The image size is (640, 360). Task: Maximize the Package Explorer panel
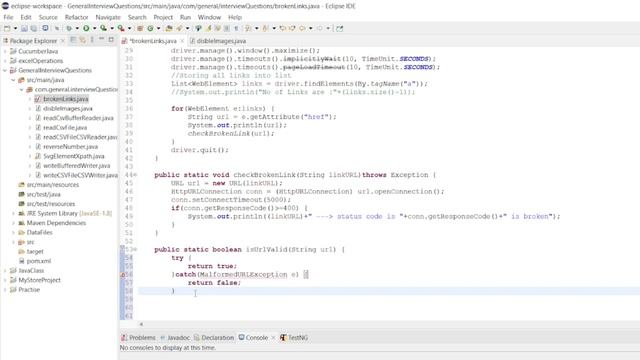tap(111, 40)
